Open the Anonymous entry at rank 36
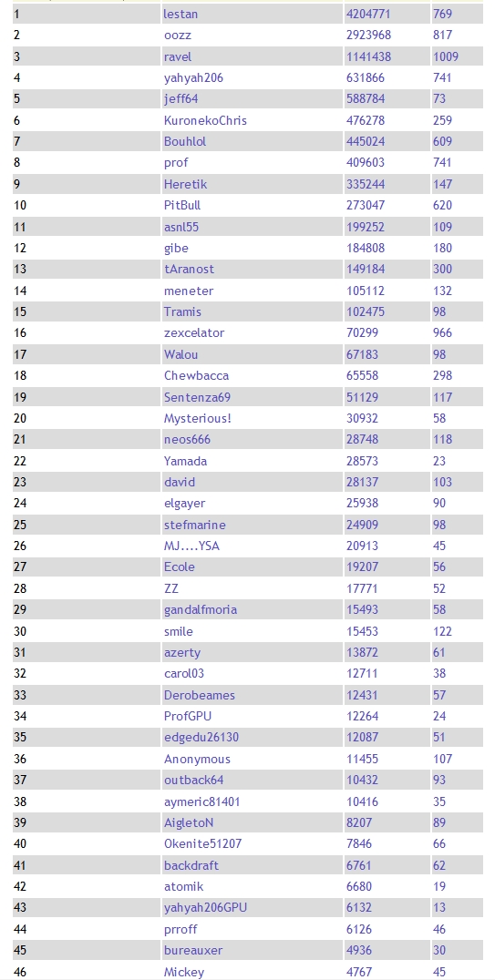Image resolution: width=495 pixels, height=980 pixels. coord(197,759)
